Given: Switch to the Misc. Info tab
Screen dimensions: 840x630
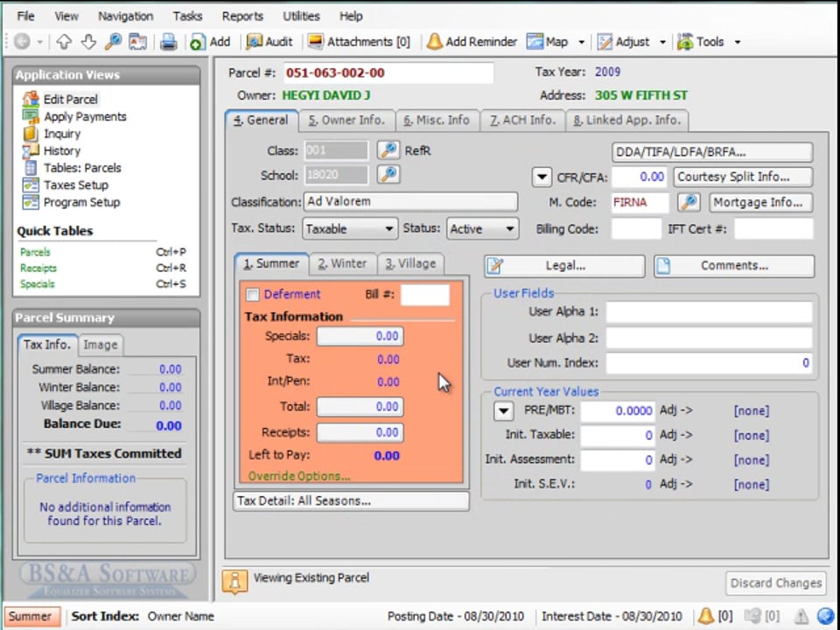Looking at the screenshot, I should (x=437, y=120).
